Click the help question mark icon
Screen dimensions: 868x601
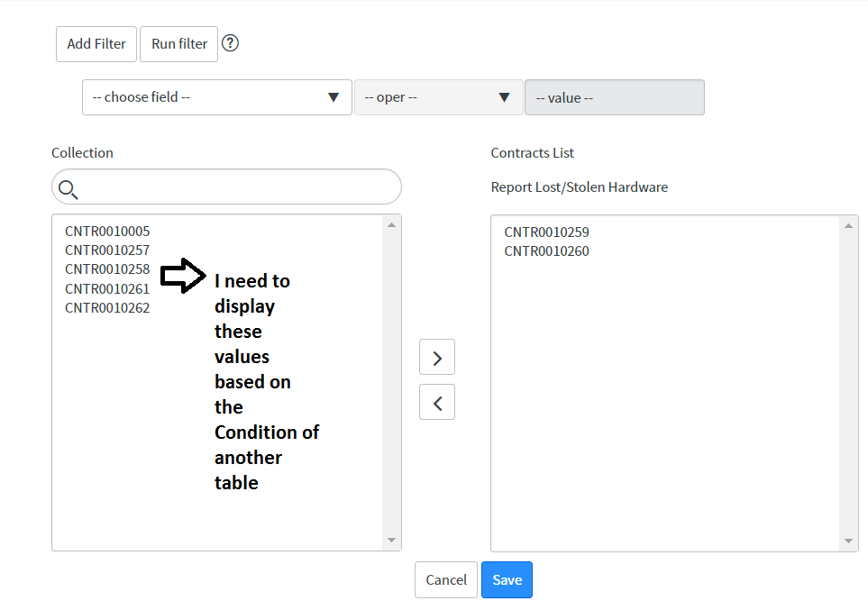(x=230, y=43)
